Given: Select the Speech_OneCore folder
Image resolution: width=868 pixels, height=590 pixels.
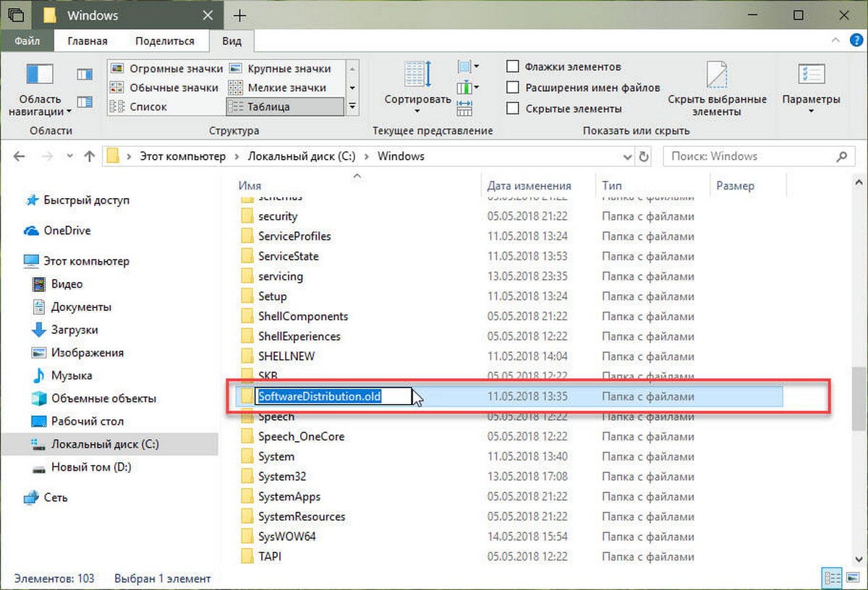Looking at the screenshot, I should click(302, 437).
